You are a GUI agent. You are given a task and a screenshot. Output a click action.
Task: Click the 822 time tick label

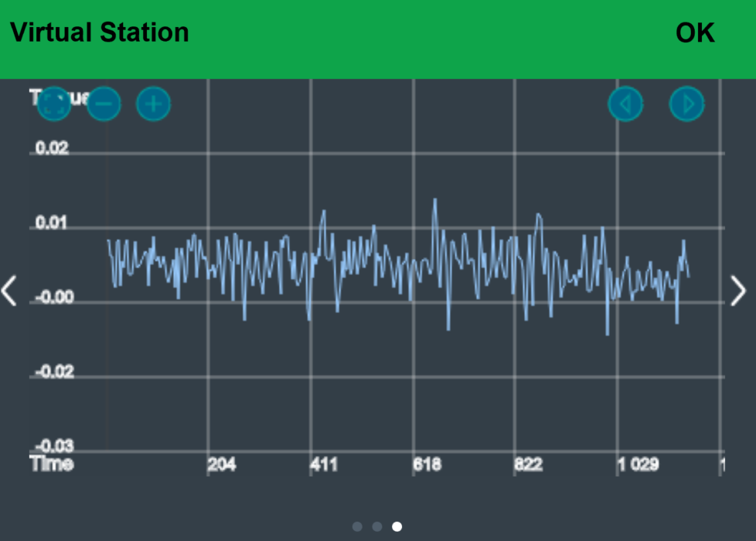coord(528,464)
